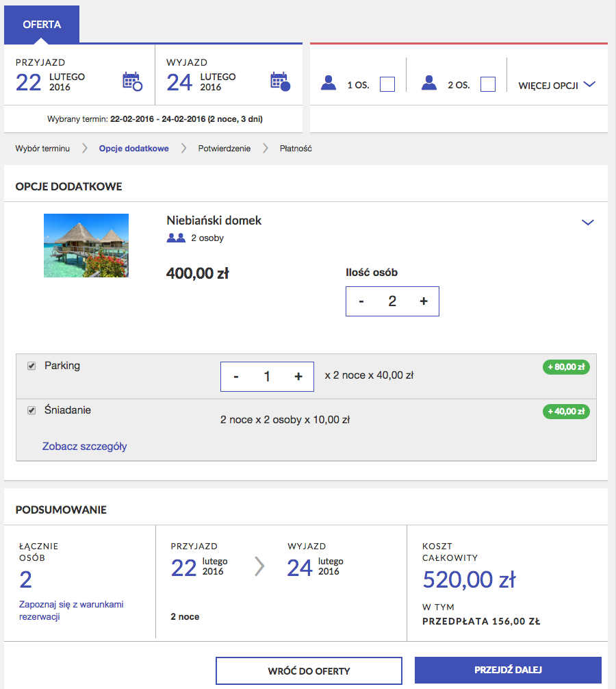616x689 pixels.
Task: Increase Parking quantity with plus
Action: (x=298, y=377)
